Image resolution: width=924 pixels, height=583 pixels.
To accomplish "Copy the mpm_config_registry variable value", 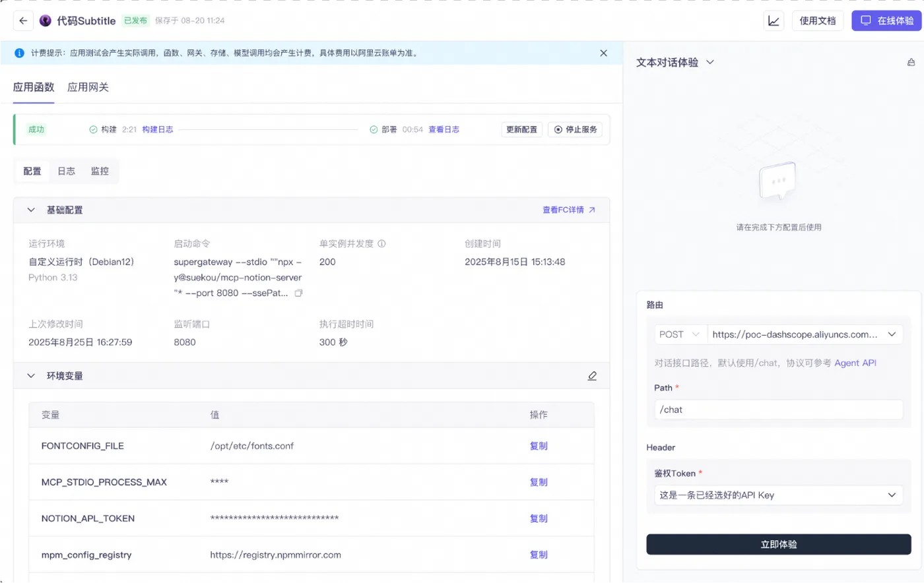I will pos(539,555).
